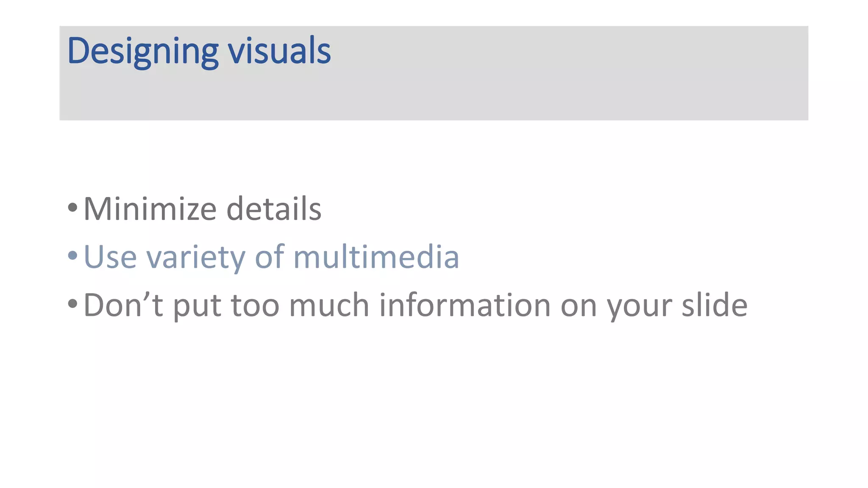868x488 pixels.
Task: Click the bullet dot before 'Minimize details'
Action: 72,208
